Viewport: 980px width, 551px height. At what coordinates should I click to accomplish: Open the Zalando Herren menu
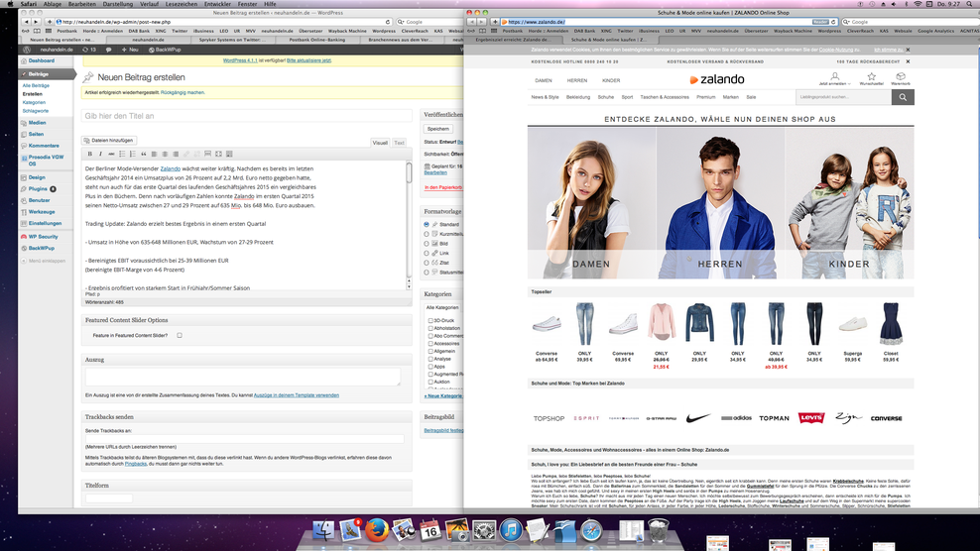pyautogui.click(x=577, y=80)
